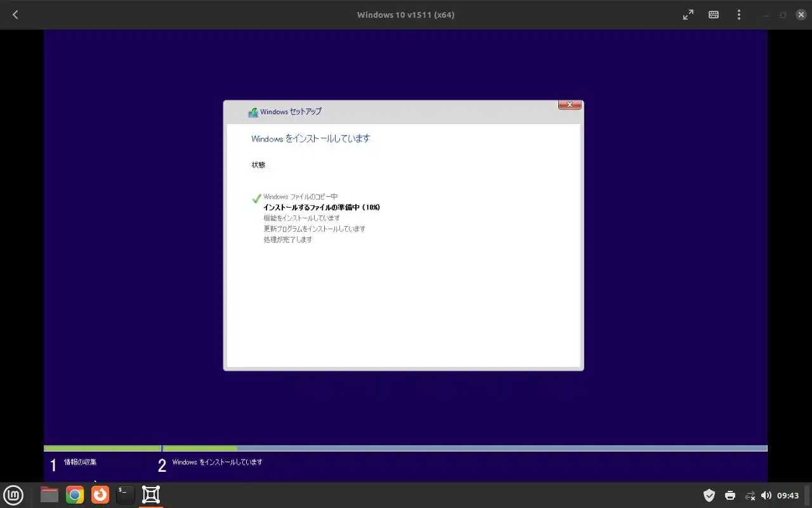Open the three-dot actions menu
Screen dimensions: 812x508
coord(739,15)
